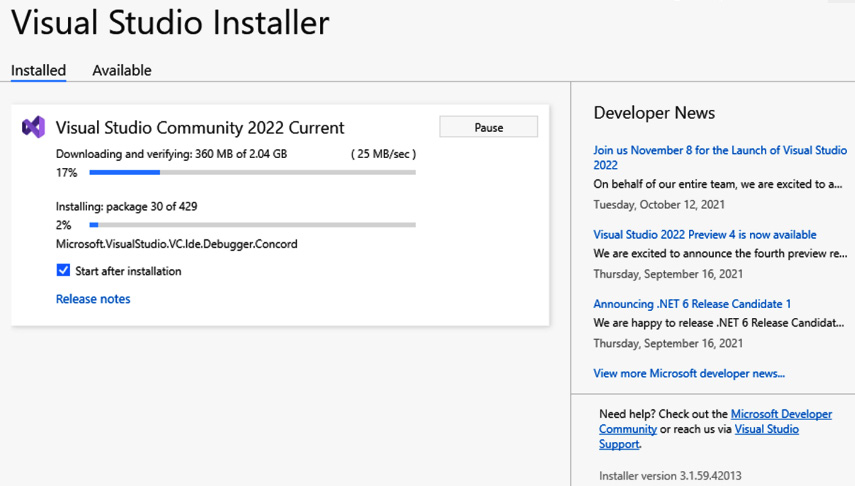
Task: Click 'On behalf of our entire team' summary
Action: [x=718, y=184]
